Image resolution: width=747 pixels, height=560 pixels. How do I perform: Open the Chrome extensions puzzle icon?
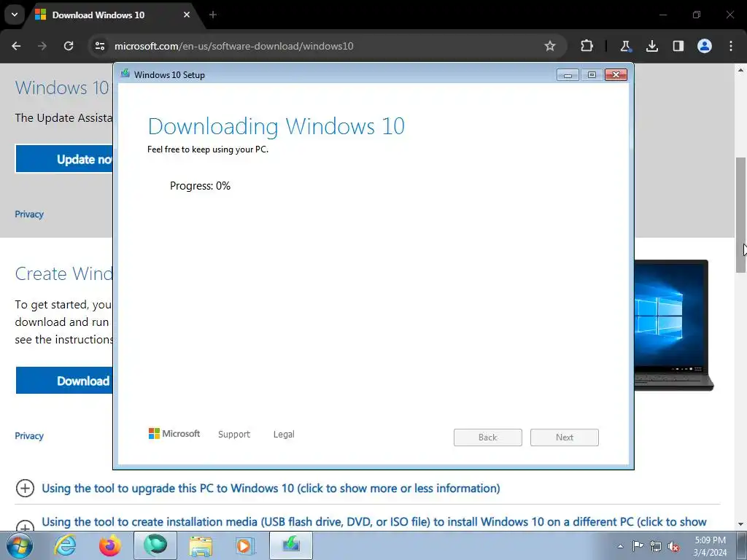click(587, 46)
